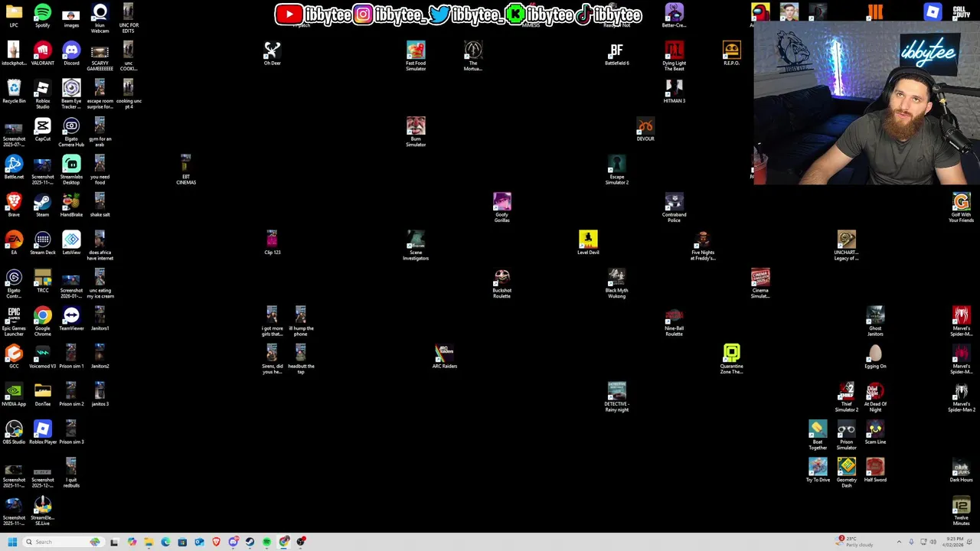980x551 pixels.
Task: Select the Battlefield 6 desktop icon
Action: click(616, 54)
